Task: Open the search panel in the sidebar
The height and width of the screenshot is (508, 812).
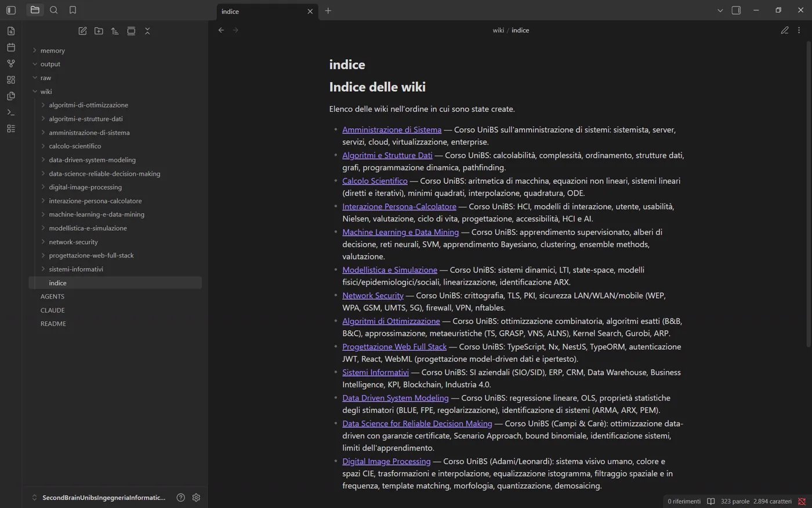Action: coord(54,10)
